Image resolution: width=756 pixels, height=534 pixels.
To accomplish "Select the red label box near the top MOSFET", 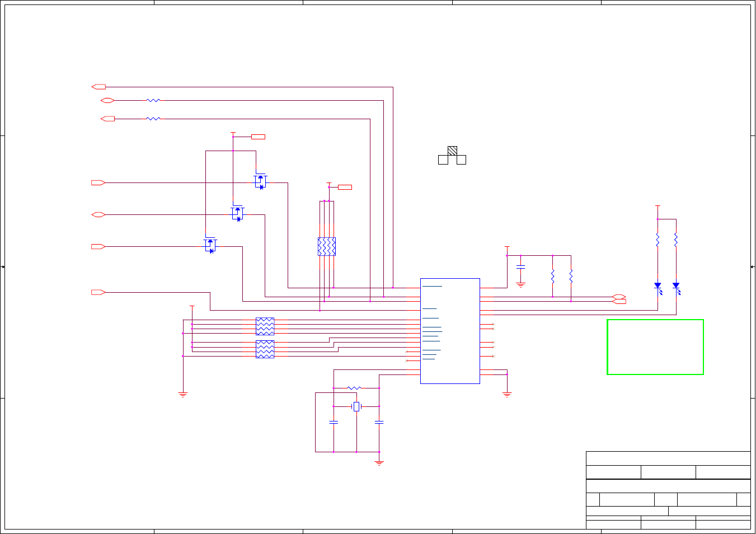I will click(x=258, y=137).
